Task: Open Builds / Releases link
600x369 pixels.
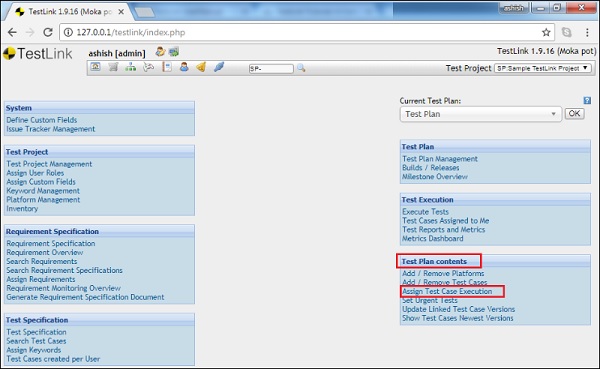Action: point(430,168)
